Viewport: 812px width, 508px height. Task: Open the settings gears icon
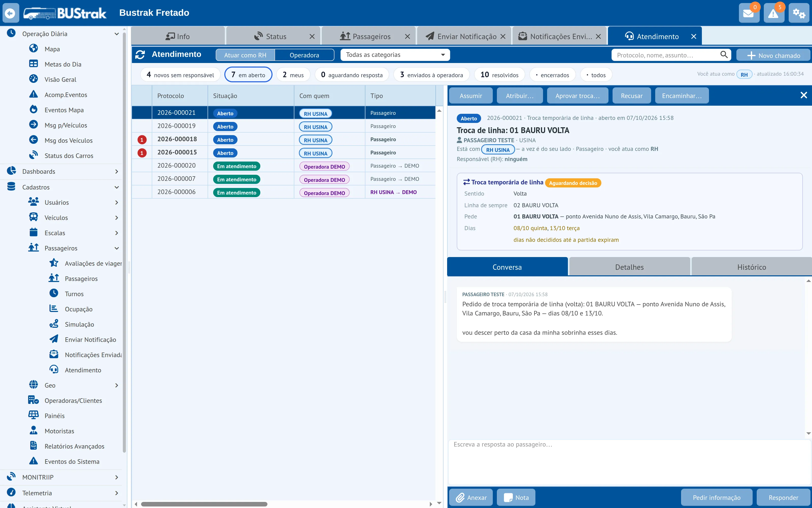[799, 13]
